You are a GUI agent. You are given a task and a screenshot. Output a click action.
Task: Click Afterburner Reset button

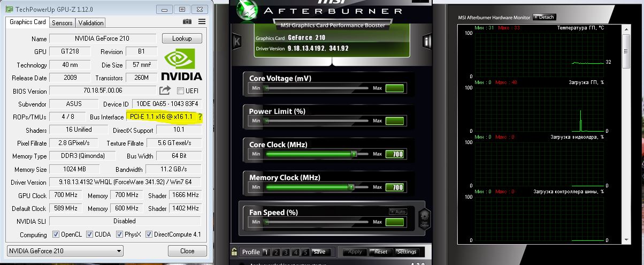380,252
